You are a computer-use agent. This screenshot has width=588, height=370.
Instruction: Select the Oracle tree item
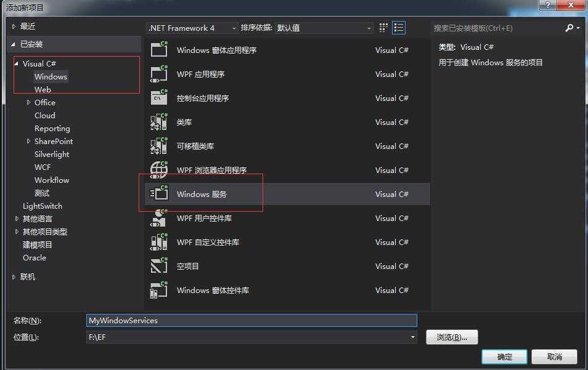(35, 258)
